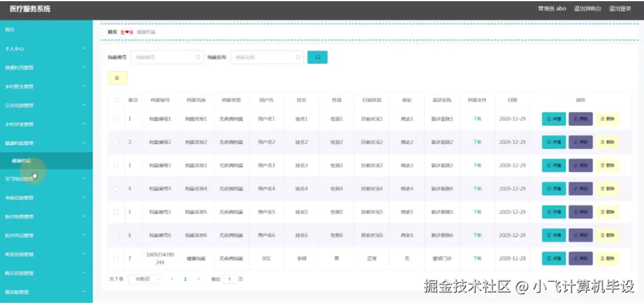The image size is (644, 304).
Task: Check the checkbox for row 5
Action: 116,212
